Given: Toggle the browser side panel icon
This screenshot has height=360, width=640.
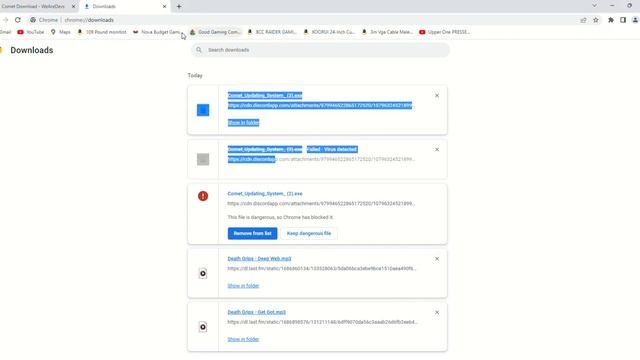Looking at the screenshot, I should coord(623,20).
